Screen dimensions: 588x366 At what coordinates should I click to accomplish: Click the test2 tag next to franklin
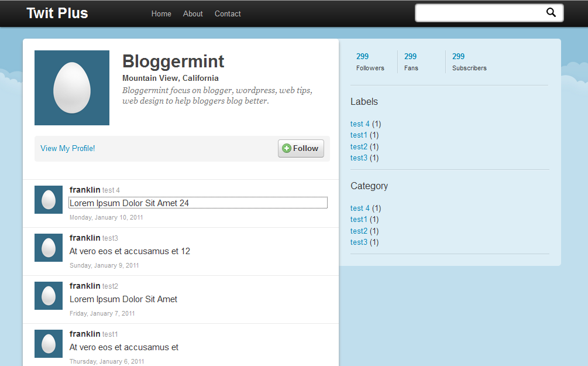tap(110, 286)
